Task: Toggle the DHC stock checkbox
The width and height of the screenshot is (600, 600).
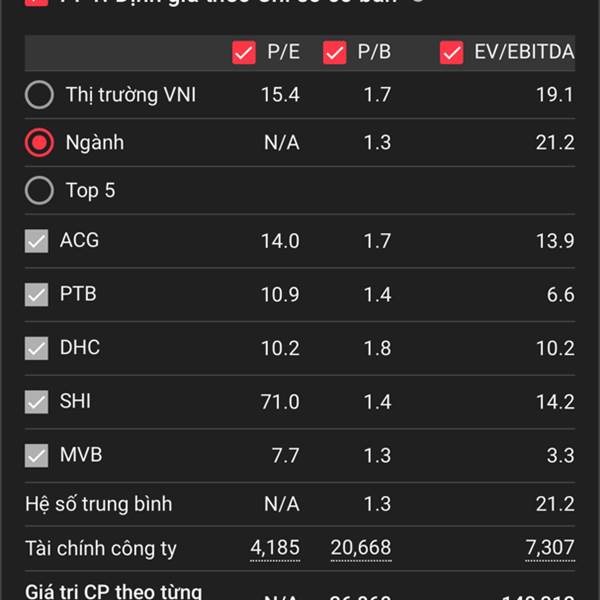Action: pos(36,348)
